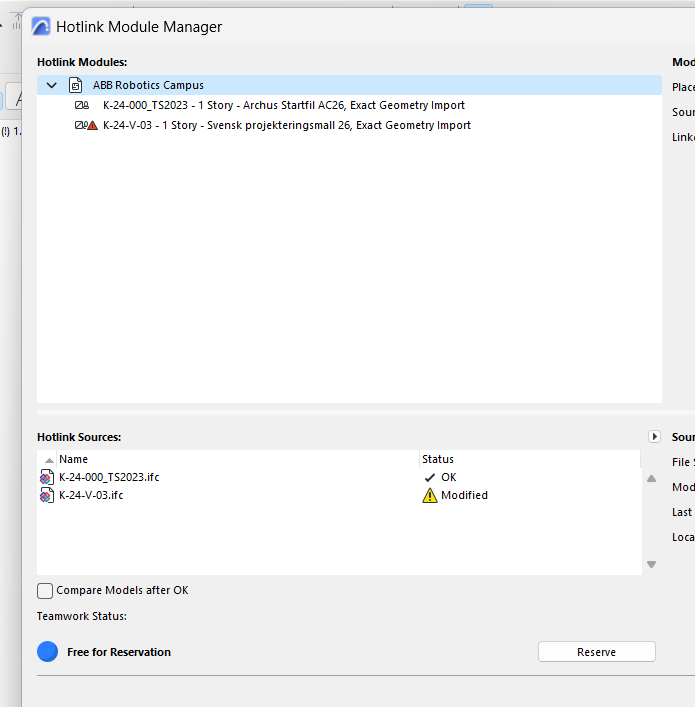The image size is (695, 707).
Task: Click the up arrow beside the sources list
Action: [x=652, y=478]
